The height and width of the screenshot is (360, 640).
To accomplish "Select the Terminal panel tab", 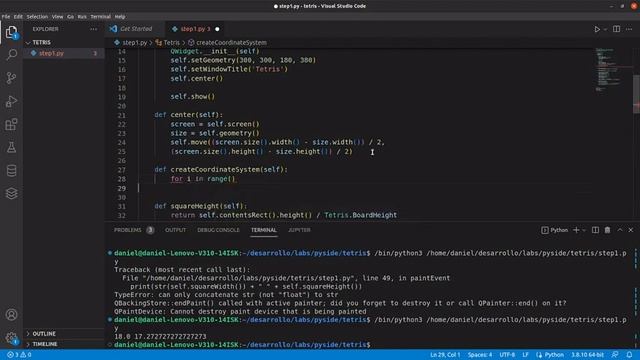I will [x=264, y=230].
